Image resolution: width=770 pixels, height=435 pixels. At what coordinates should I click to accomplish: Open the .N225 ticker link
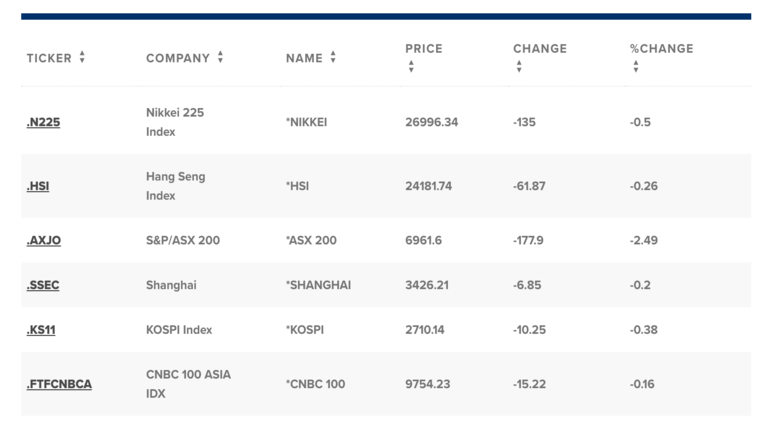point(44,122)
